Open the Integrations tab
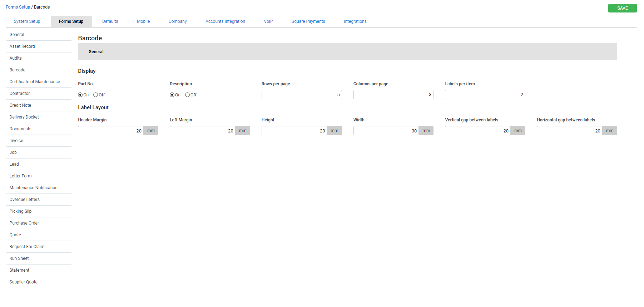Image resolution: width=644 pixels, height=307 pixels. [355, 21]
